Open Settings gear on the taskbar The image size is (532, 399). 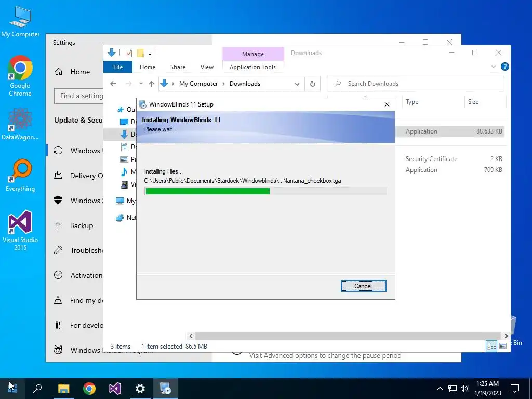click(140, 389)
